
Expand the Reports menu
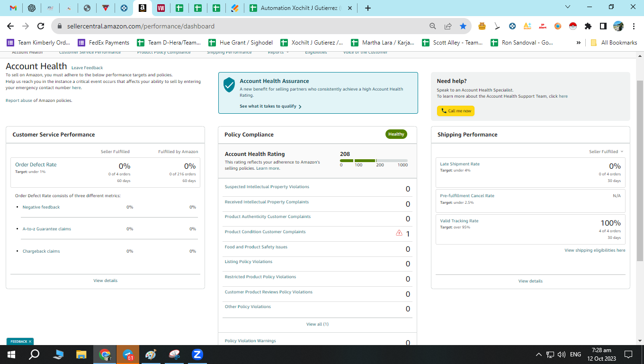point(278,52)
